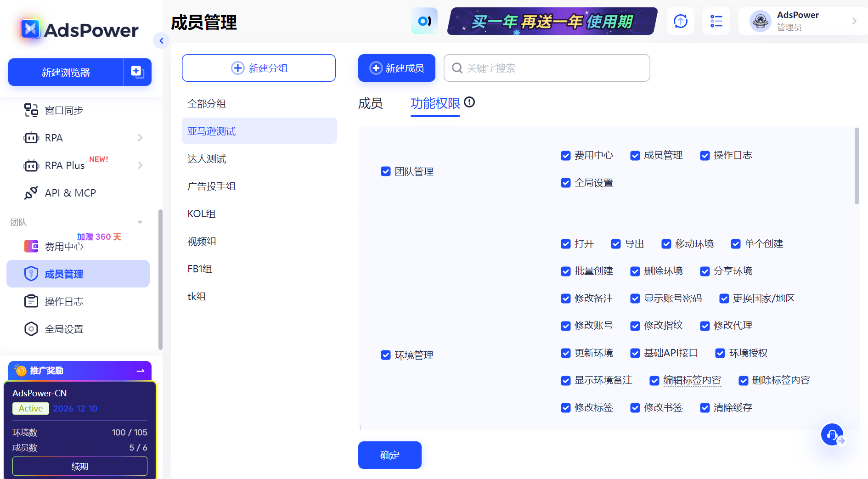Select the 达人测试 group
Screen dimensions: 868x479
(x=207, y=158)
